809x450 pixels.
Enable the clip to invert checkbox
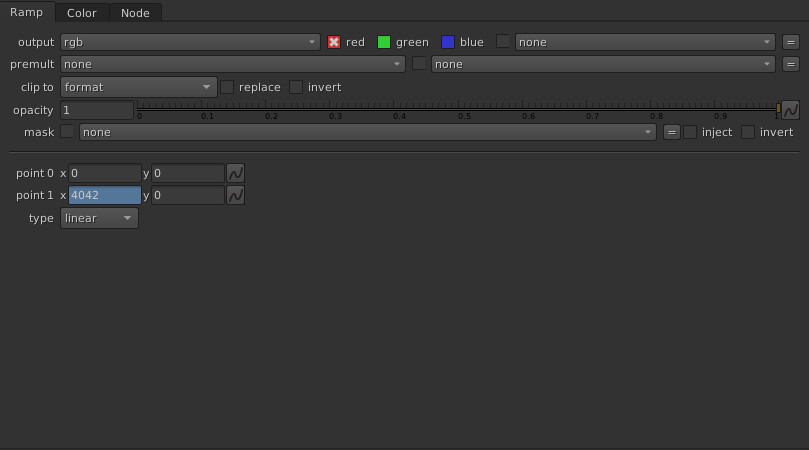pyautogui.click(x=296, y=87)
